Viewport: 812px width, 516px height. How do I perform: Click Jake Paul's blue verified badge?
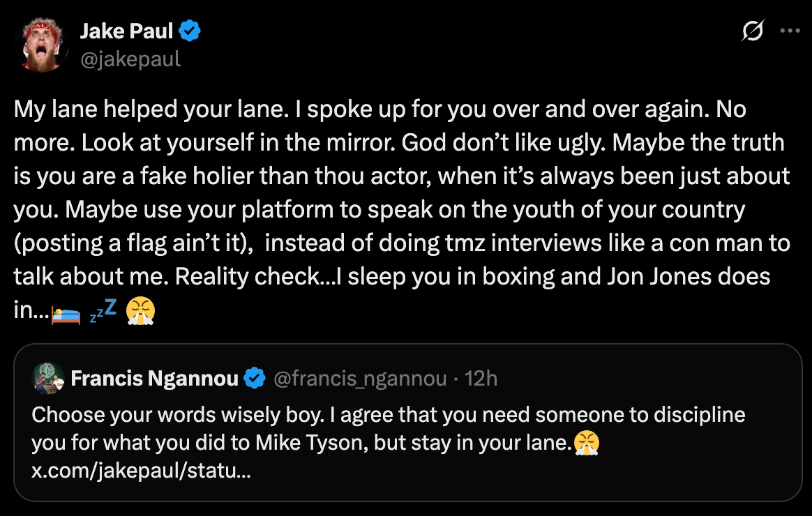point(190,31)
